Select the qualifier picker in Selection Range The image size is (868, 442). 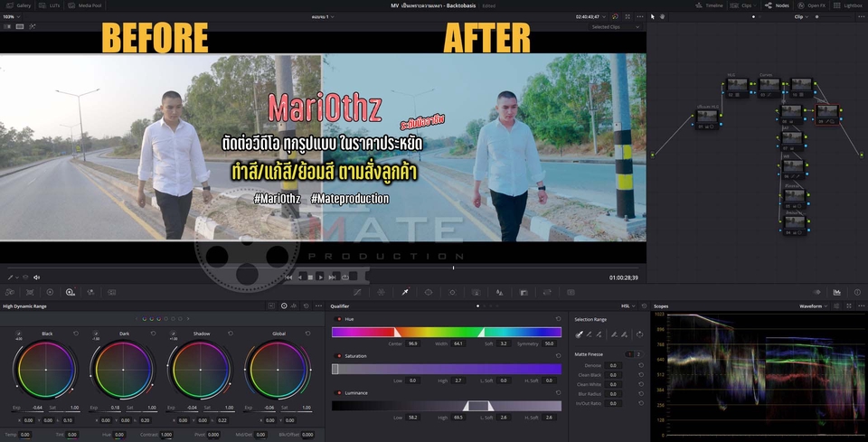coord(580,334)
